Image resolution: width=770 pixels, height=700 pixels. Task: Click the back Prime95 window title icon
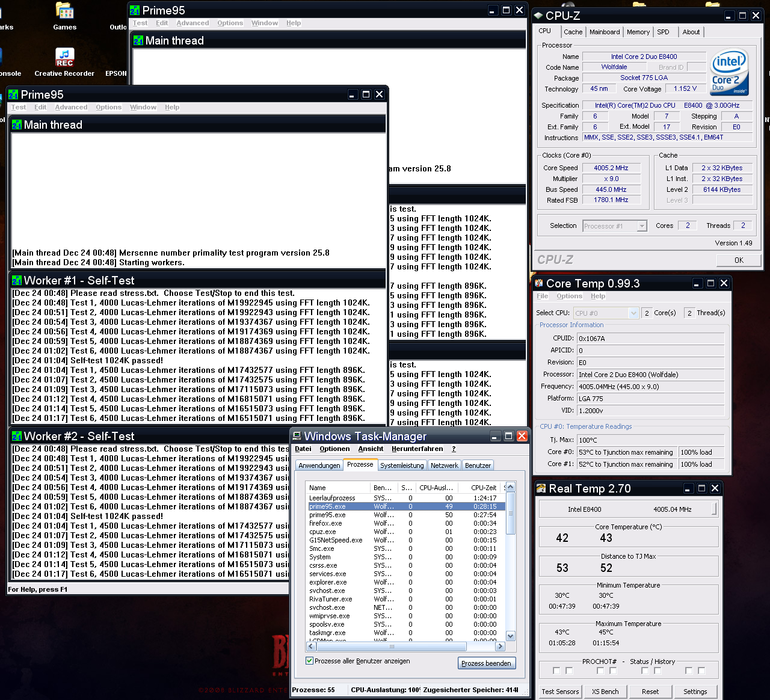135,10
